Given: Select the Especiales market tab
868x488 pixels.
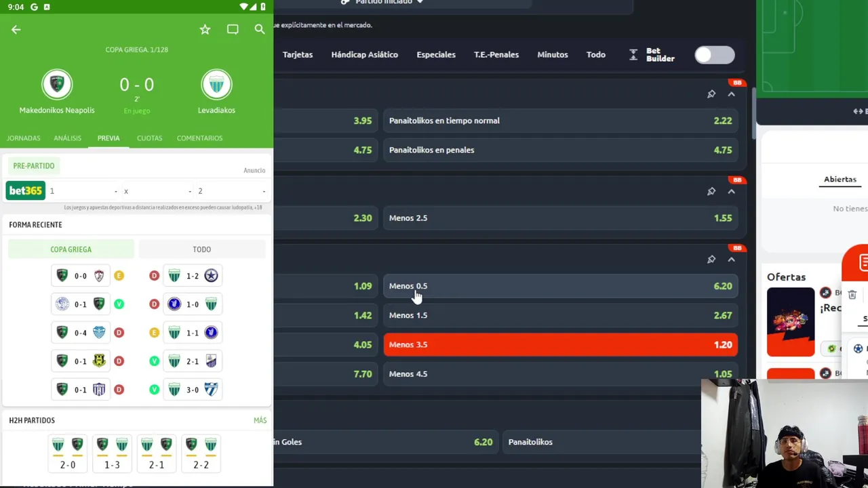Looking at the screenshot, I should coord(436,55).
